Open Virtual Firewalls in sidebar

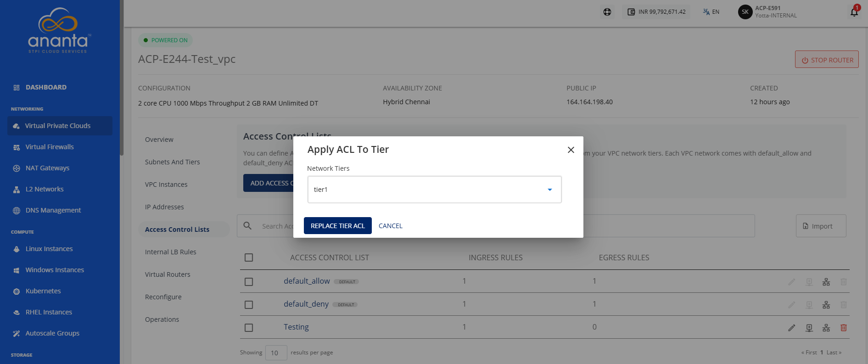[x=50, y=147]
